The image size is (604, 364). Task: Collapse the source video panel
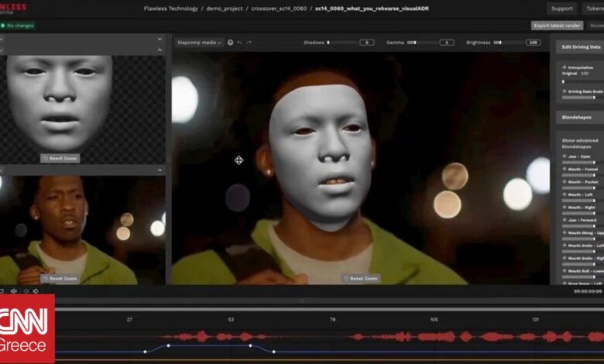(160, 170)
